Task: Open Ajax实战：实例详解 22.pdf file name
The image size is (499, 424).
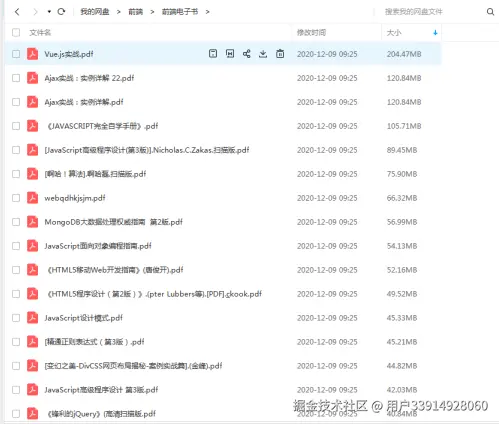Action: [89, 78]
